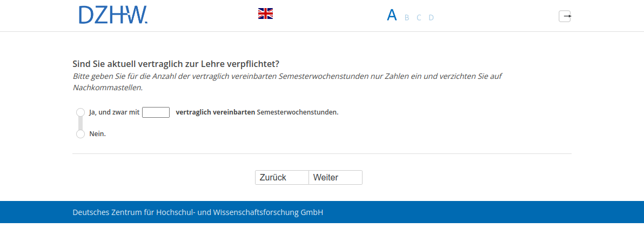Click the 'Ja, und zwar mit' label text
This screenshot has width=644, height=228.
coord(114,112)
